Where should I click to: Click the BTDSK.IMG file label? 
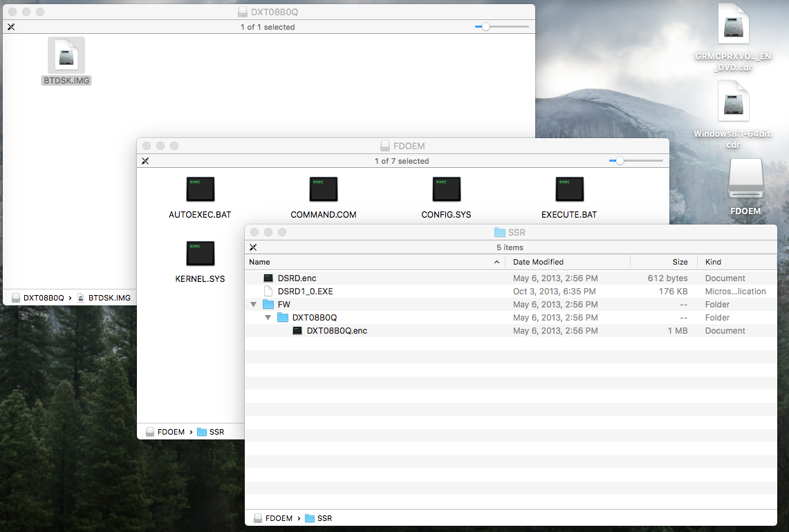point(66,80)
